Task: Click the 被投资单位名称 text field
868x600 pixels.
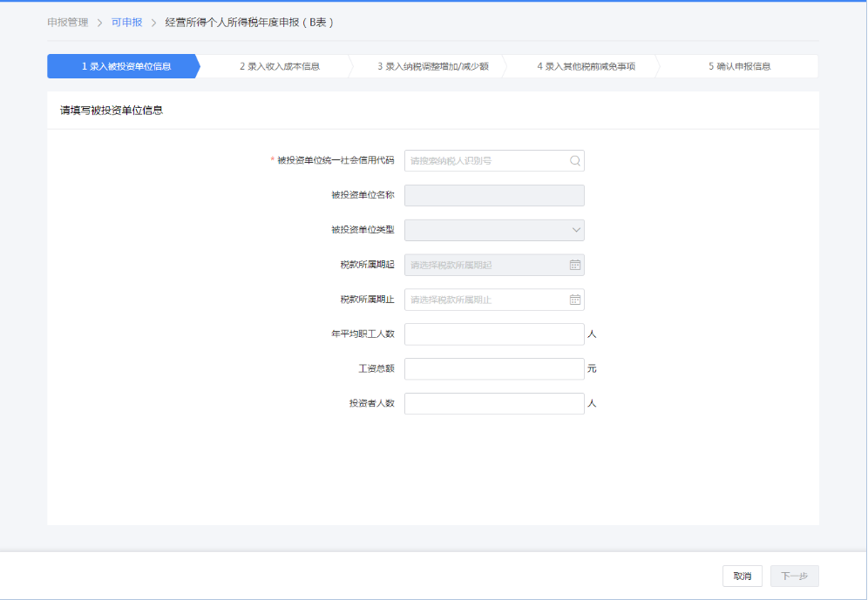Action: [x=494, y=195]
